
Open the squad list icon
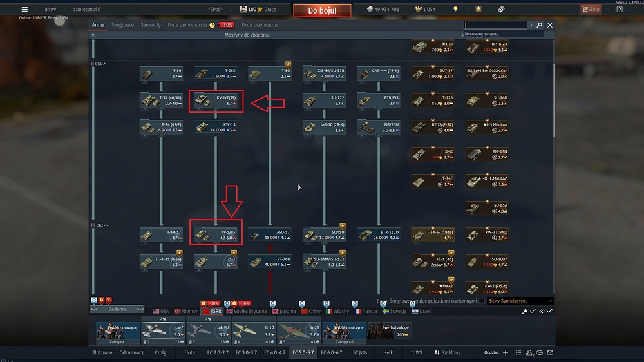coord(518,352)
